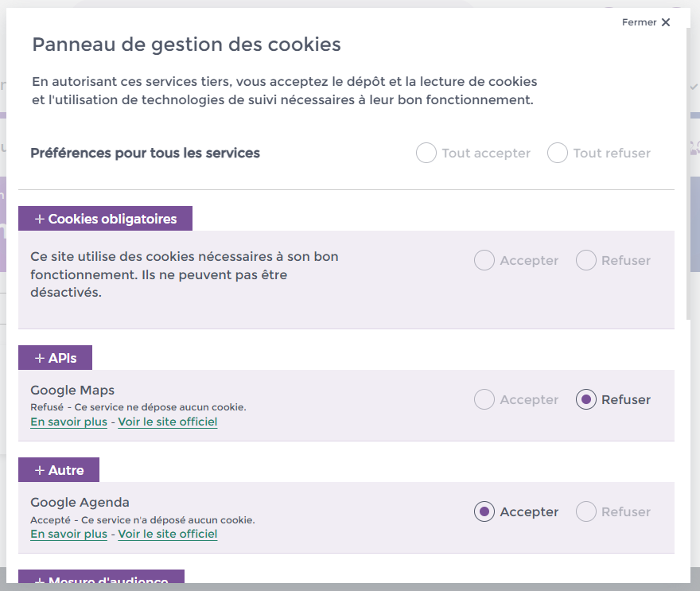Choose Accepter for Google Maps
Viewport: 700px width, 591px height.
(484, 399)
